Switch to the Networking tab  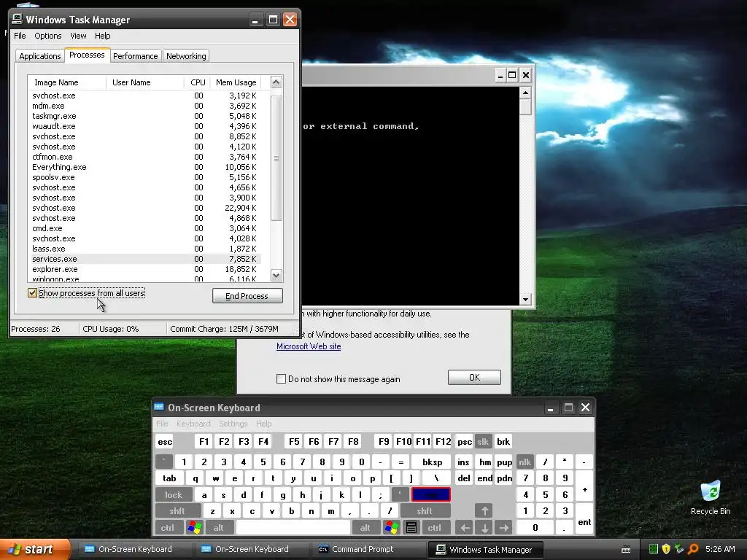(x=186, y=56)
